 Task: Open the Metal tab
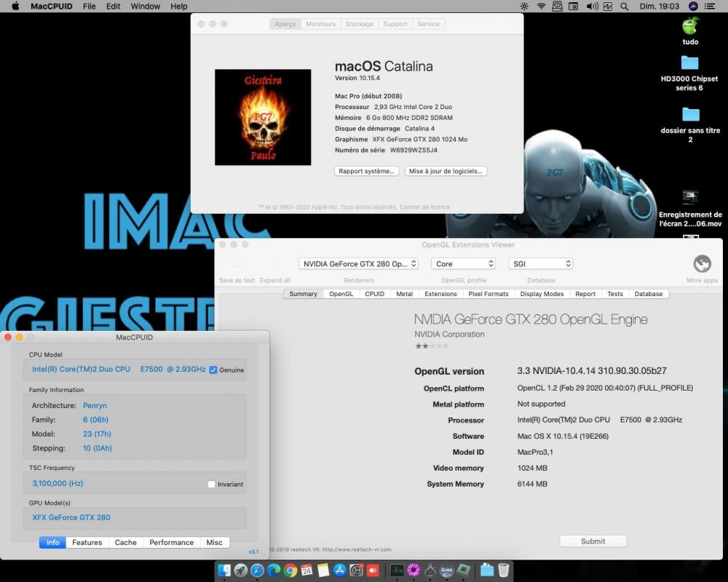tap(404, 294)
